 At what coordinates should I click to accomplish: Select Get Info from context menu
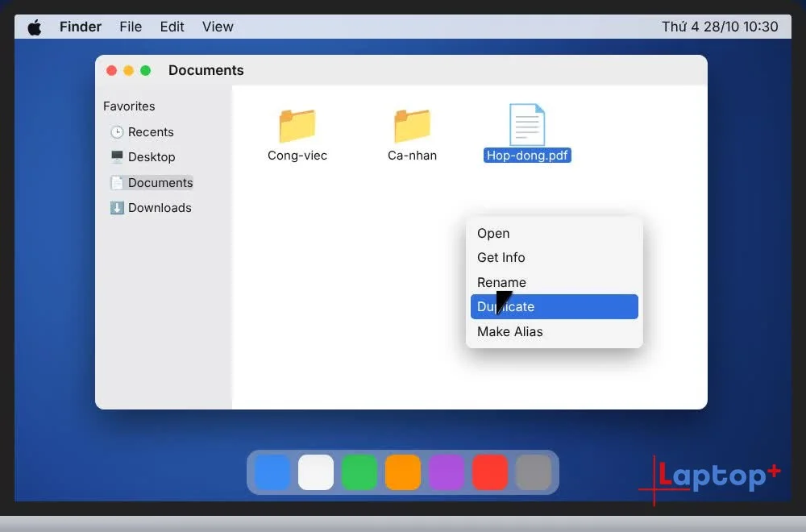tap(555, 257)
